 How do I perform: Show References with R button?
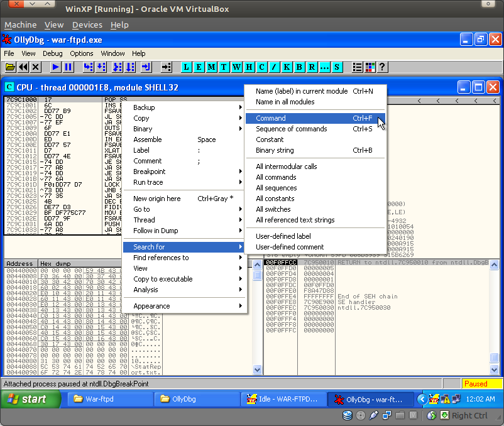pos(312,67)
